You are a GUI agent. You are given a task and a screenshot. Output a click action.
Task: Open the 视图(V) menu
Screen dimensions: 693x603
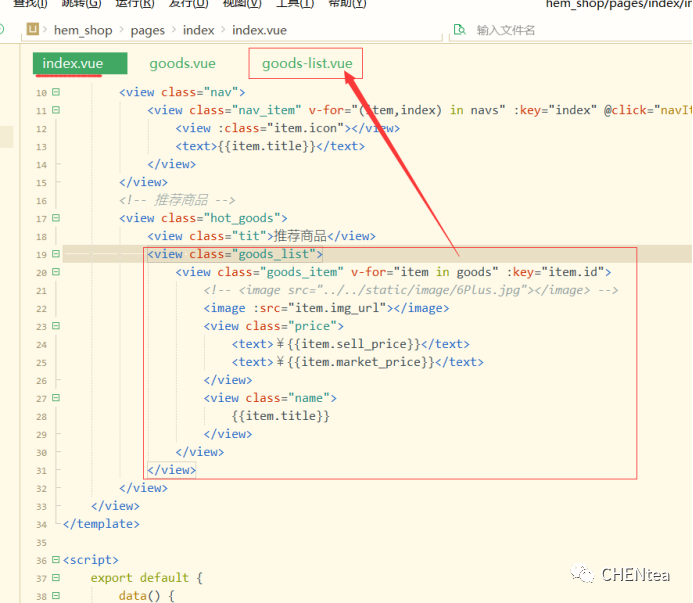tap(240, 4)
